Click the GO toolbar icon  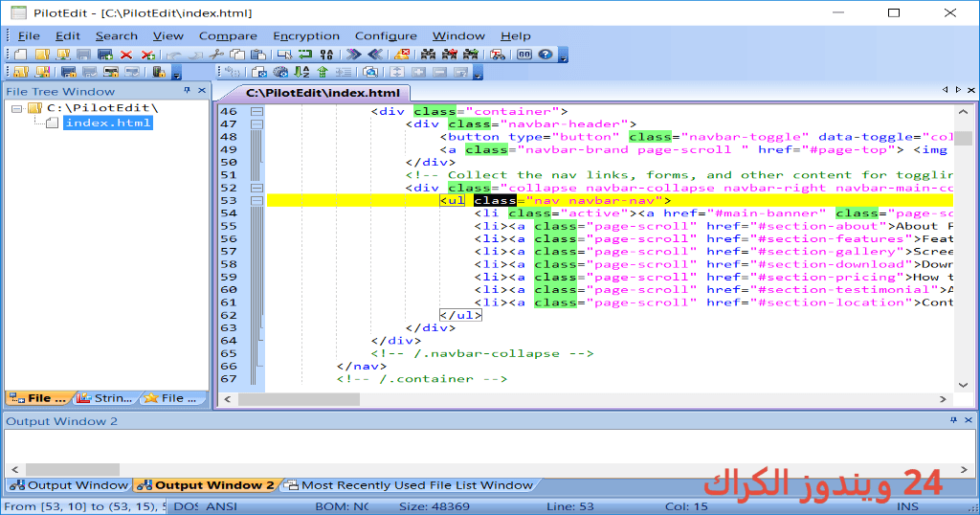(524, 55)
